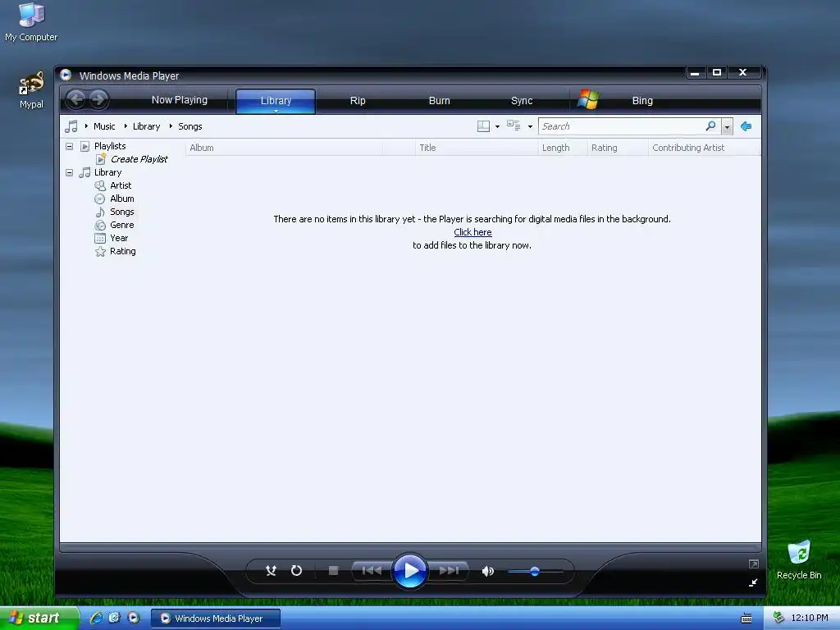Select Album in the library tree

tap(121, 199)
